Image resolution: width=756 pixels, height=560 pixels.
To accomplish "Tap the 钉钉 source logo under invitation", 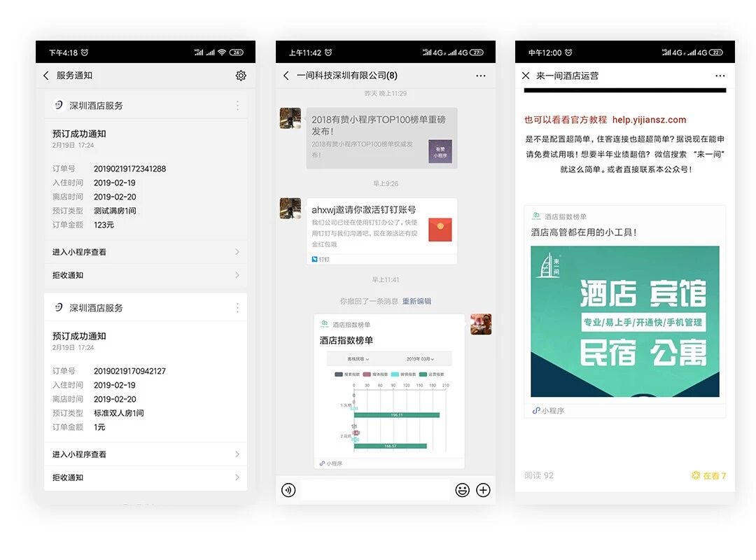I will pos(315,260).
